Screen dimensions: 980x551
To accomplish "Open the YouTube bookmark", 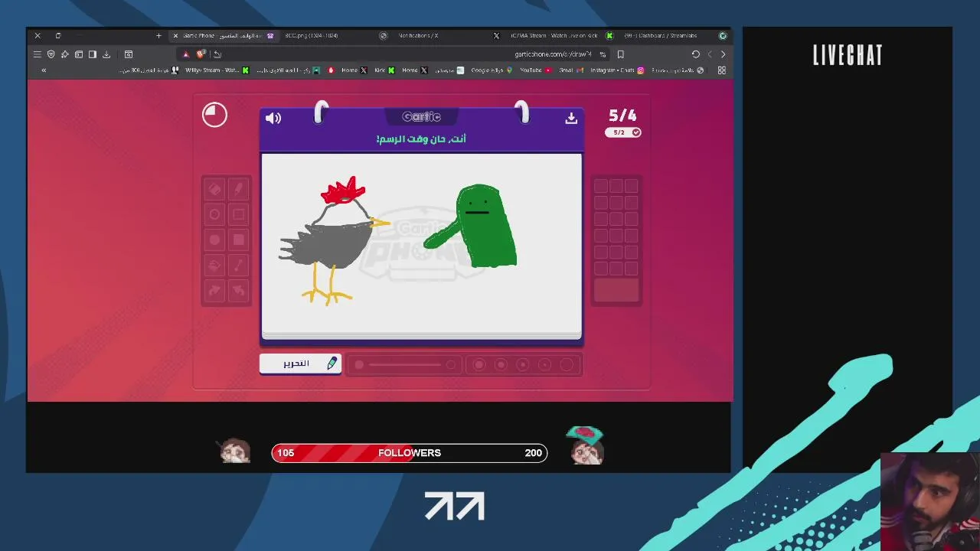I will click(x=535, y=70).
